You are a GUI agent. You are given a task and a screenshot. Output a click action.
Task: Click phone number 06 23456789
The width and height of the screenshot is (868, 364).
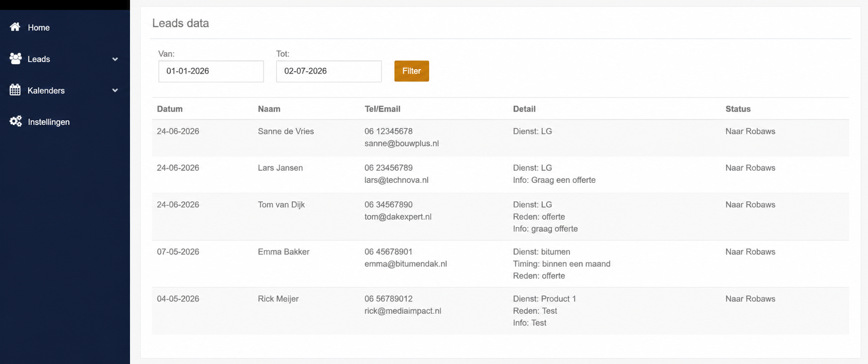[389, 168]
